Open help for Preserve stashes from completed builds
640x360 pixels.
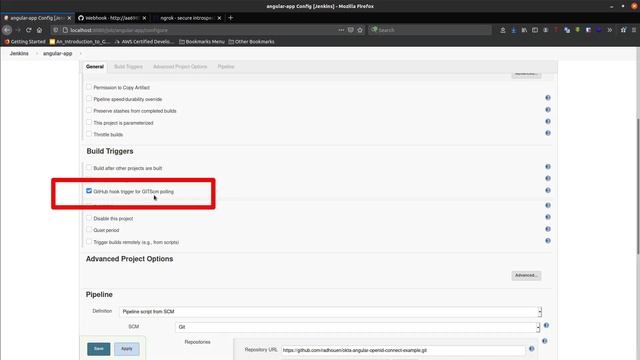point(548,110)
